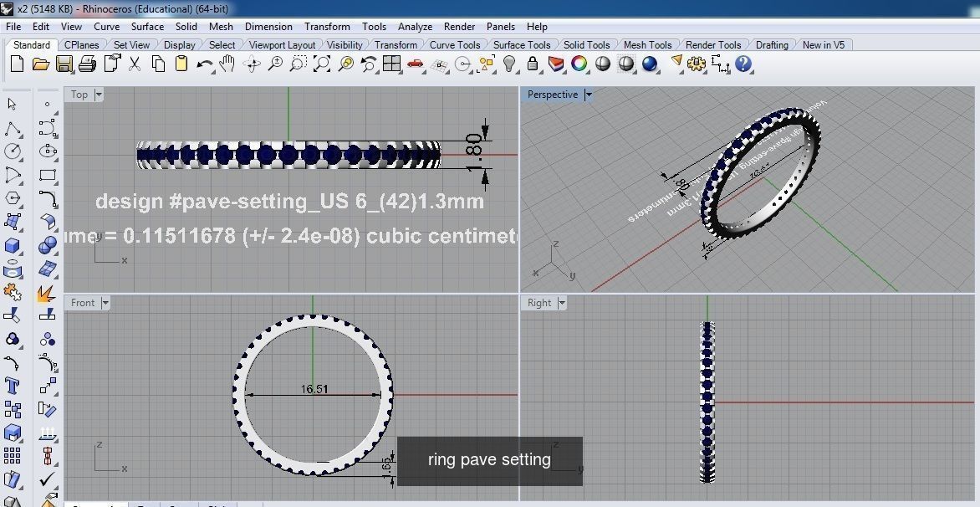Open the Curve menu
This screenshot has width=980, height=507.
click(106, 26)
